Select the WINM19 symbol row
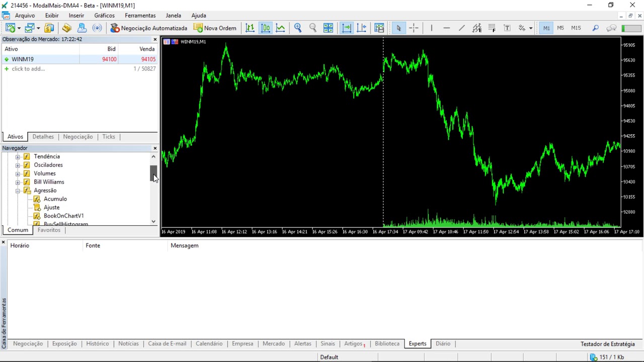 [79, 59]
